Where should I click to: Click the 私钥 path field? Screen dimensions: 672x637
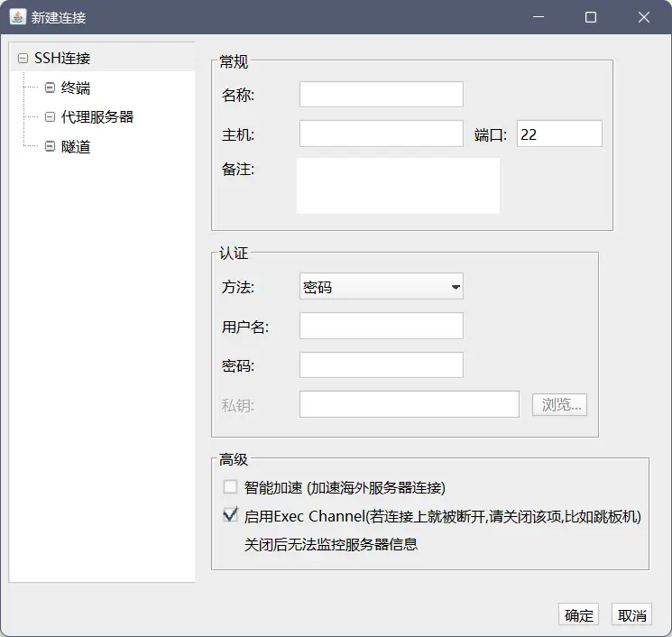coord(410,404)
